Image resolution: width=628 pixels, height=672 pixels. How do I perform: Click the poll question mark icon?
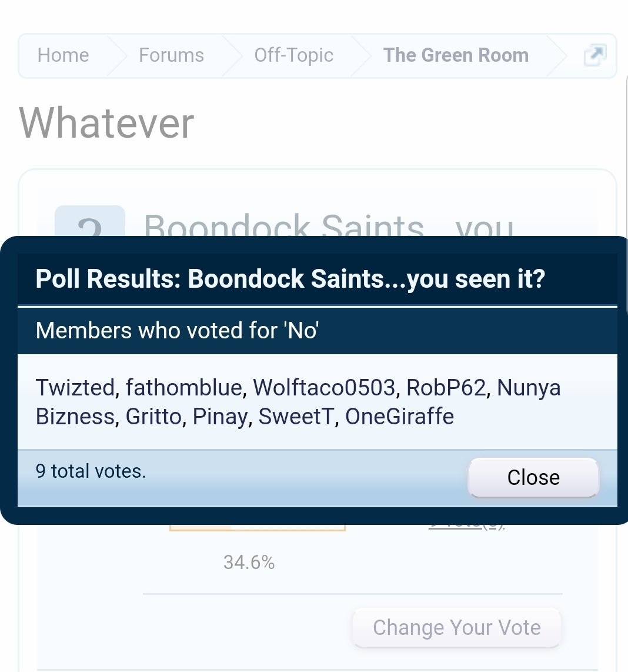(x=90, y=221)
